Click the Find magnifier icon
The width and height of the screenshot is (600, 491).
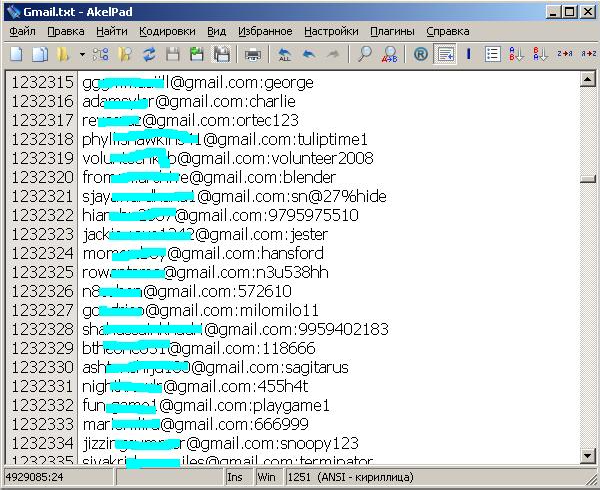pos(365,54)
